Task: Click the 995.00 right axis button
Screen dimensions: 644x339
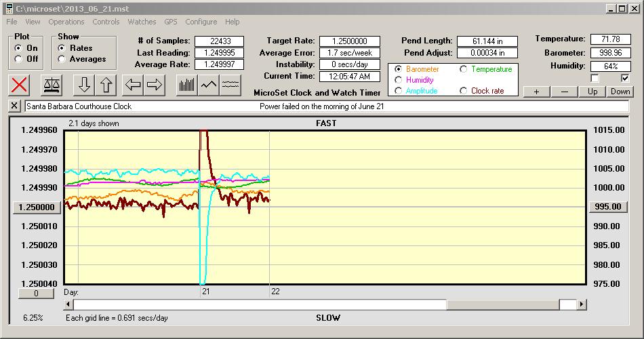Action: (608, 207)
